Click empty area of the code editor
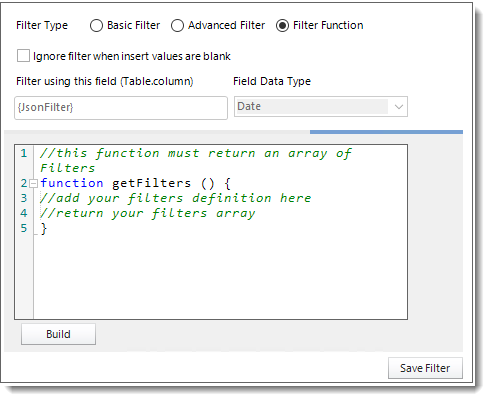The width and height of the screenshot is (490, 401). (220, 277)
